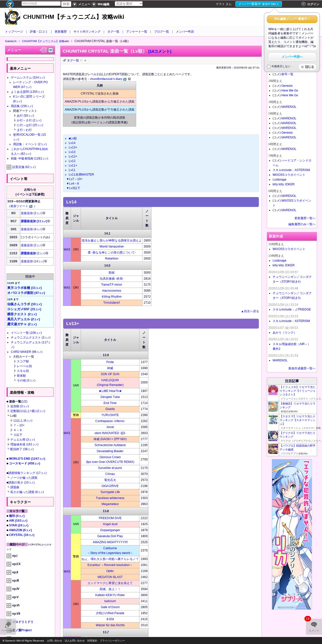This screenshot has height=644, width=322.
Task: Click the ログイン link
Action: (x=313, y=4)
